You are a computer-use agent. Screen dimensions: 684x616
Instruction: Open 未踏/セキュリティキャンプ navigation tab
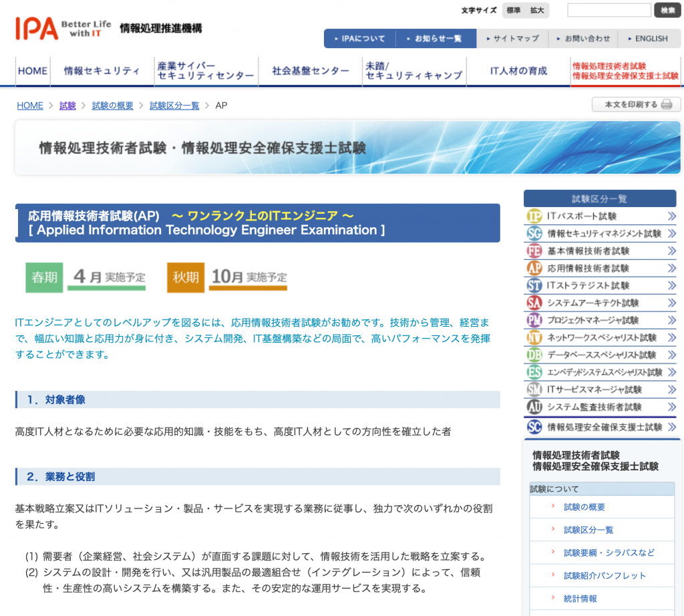(414, 71)
